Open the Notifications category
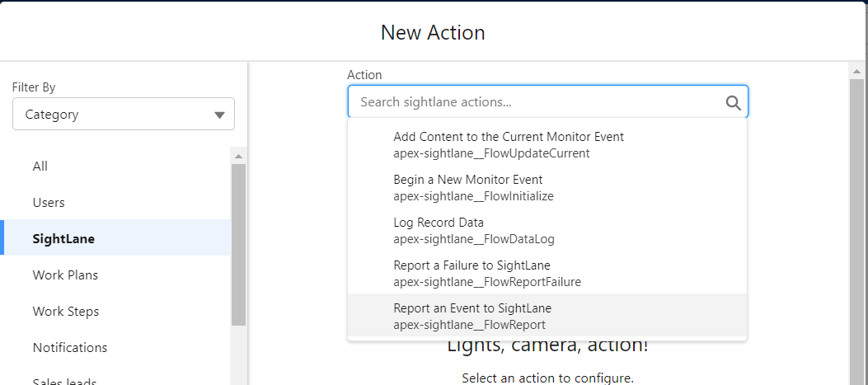 [x=70, y=347]
